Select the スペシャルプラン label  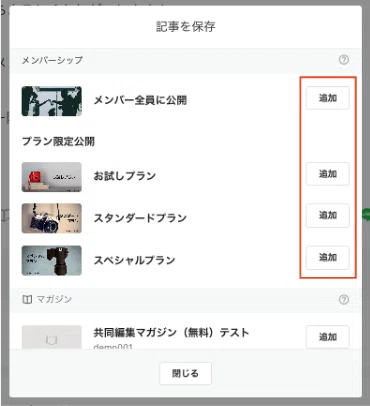[x=134, y=260]
